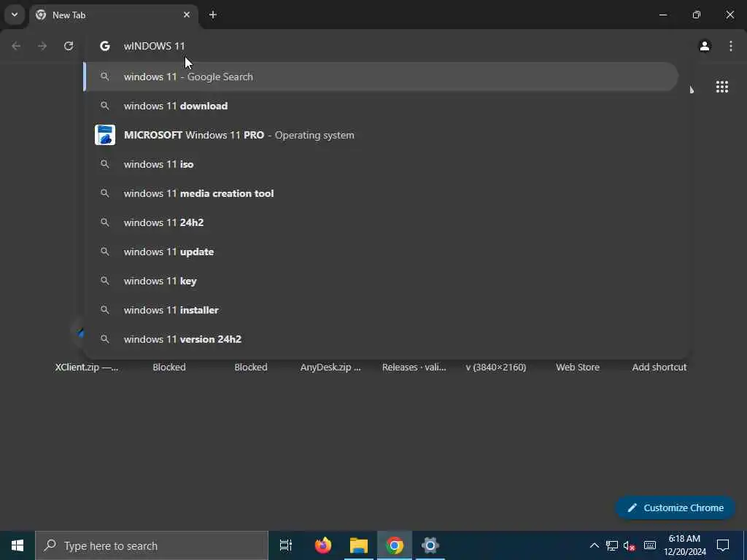Open a new tab with plus button
747x560 pixels.
tap(213, 15)
